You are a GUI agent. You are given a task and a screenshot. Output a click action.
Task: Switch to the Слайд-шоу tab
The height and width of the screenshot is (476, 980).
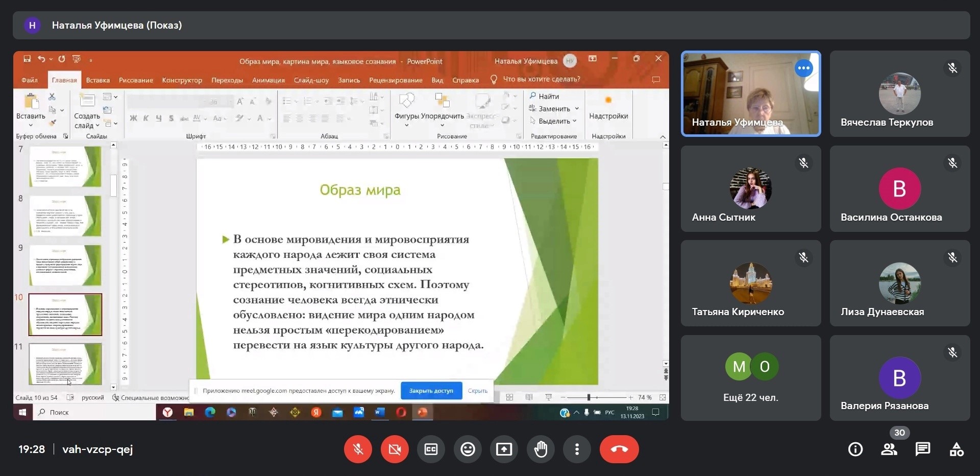311,80
